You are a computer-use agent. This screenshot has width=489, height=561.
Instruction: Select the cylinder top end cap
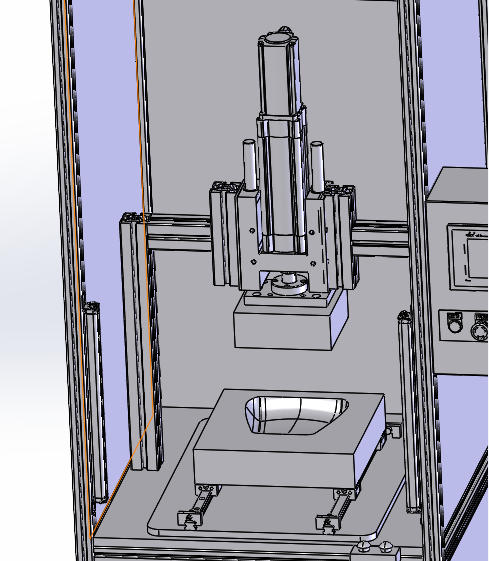[x=278, y=38]
